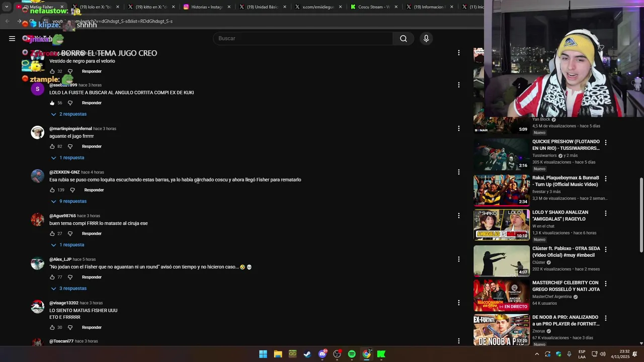Open options for LOLO Y SHAKO ANALIZAN video
644x362 pixels.
tap(605, 214)
